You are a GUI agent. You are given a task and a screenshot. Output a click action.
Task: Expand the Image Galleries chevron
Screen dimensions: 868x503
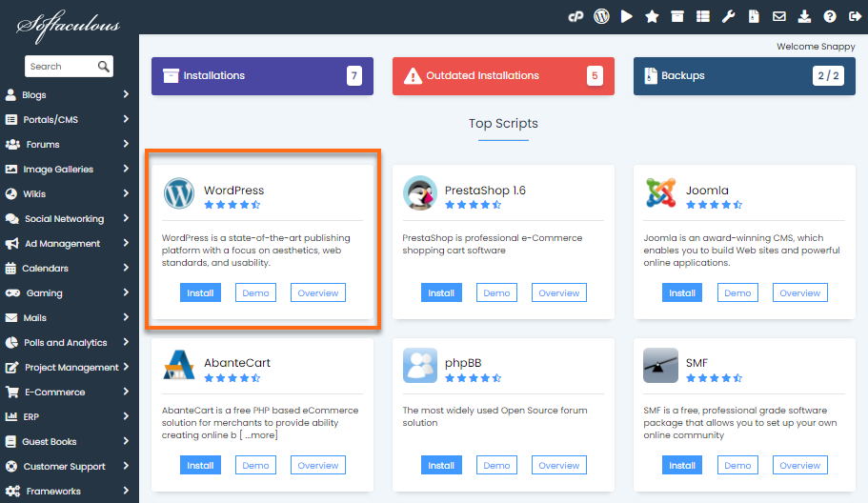(x=126, y=169)
